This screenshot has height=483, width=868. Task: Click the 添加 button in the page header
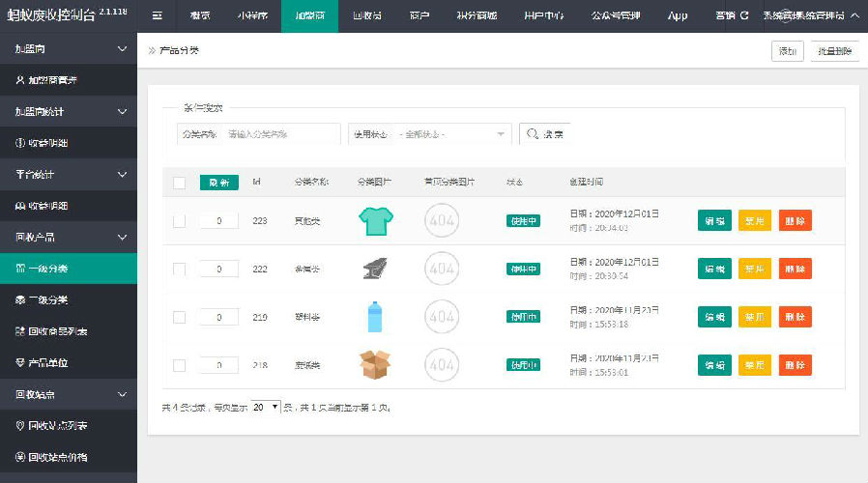coord(787,51)
